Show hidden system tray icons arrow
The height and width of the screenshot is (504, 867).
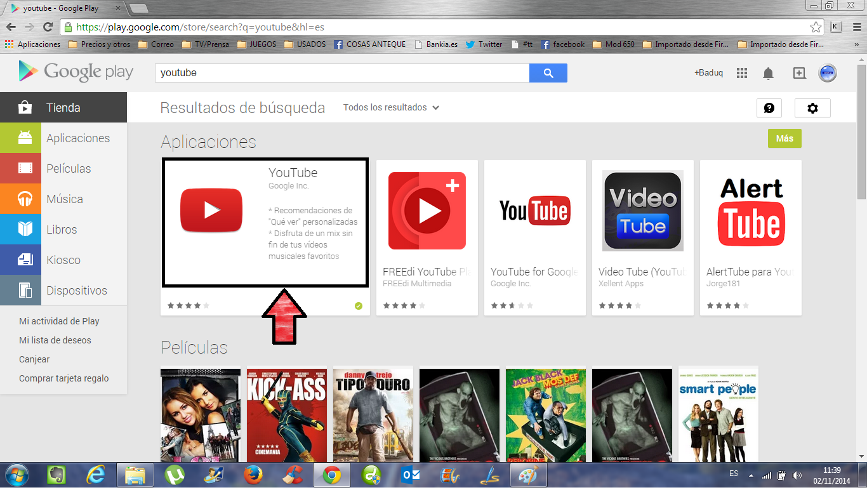coord(751,475)
